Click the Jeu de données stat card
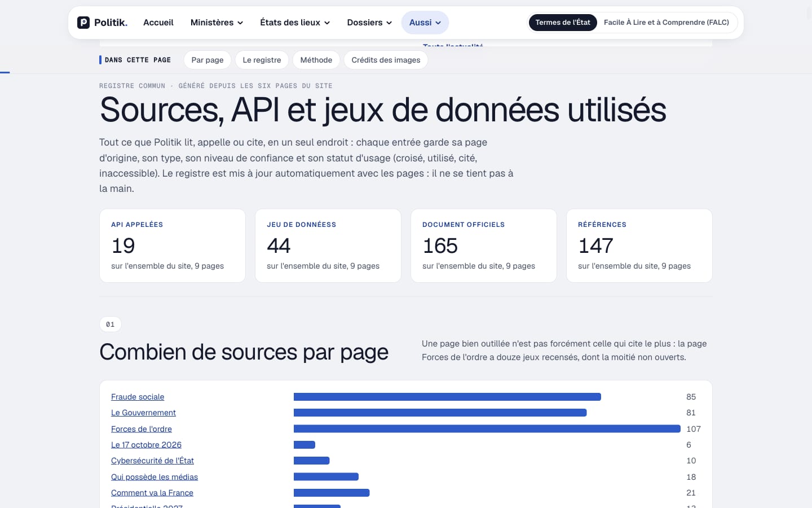This screenshot has height=508, width=812. tap(328, 246)
